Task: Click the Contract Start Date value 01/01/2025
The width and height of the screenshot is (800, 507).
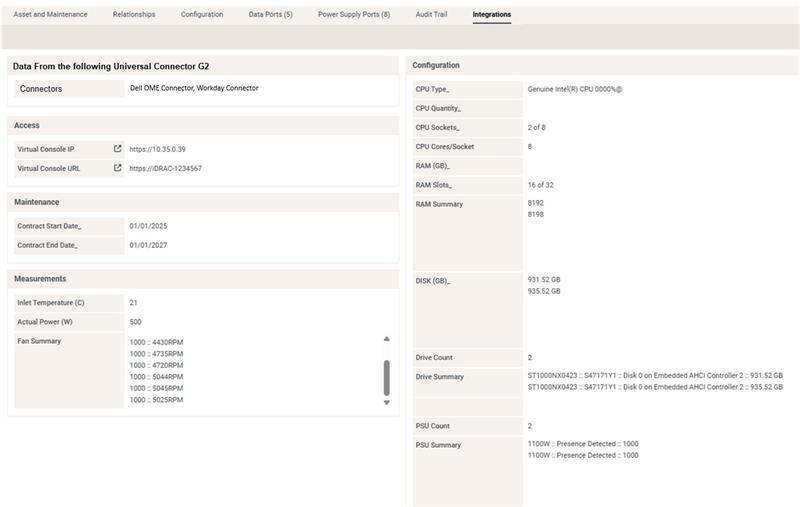Action: tap(150, 225)
